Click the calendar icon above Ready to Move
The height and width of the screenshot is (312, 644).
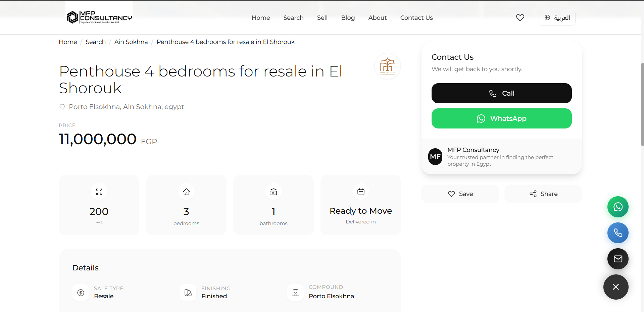(360, 192)
